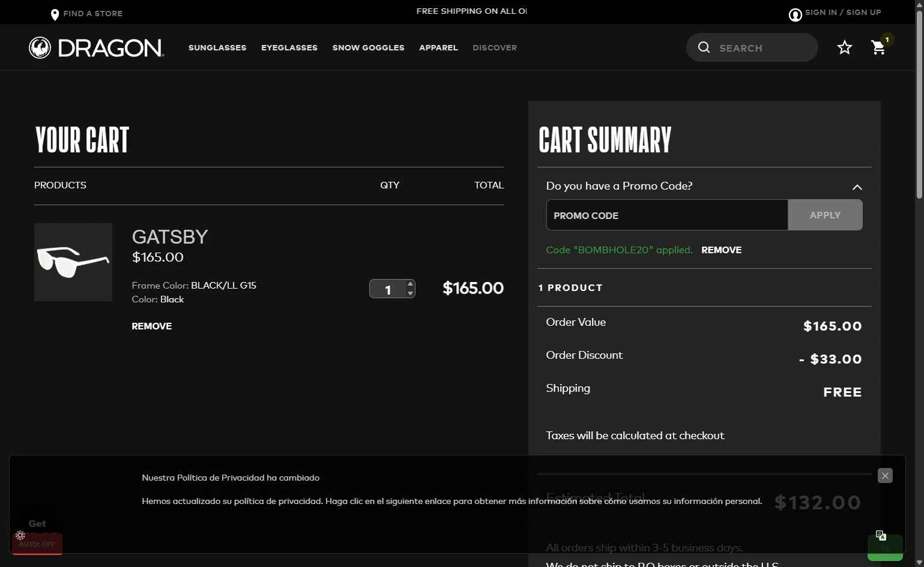Open the shopping cart icon
This screenshot has height=567, width=924.
pyautogui.click(x=878, y=47)
